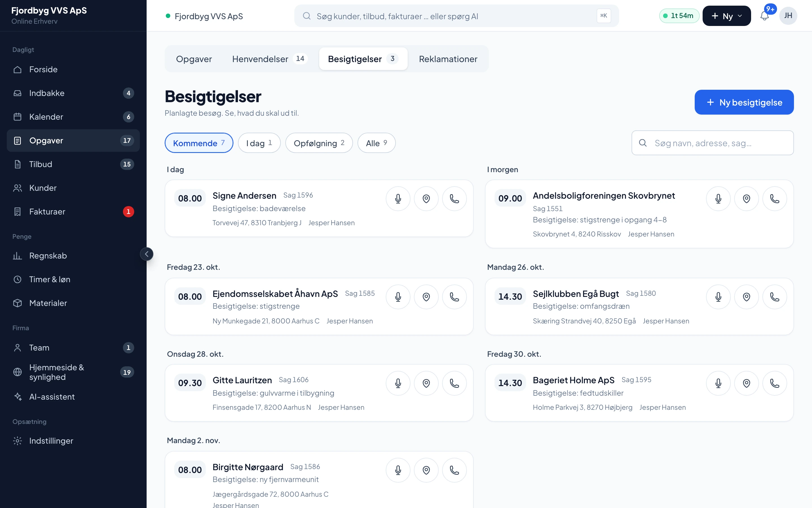Viewport: 812px width, 508px height.
Task: Open Indstillinger in sidebar
Action: pyautogui.click(x=73, y=441)
